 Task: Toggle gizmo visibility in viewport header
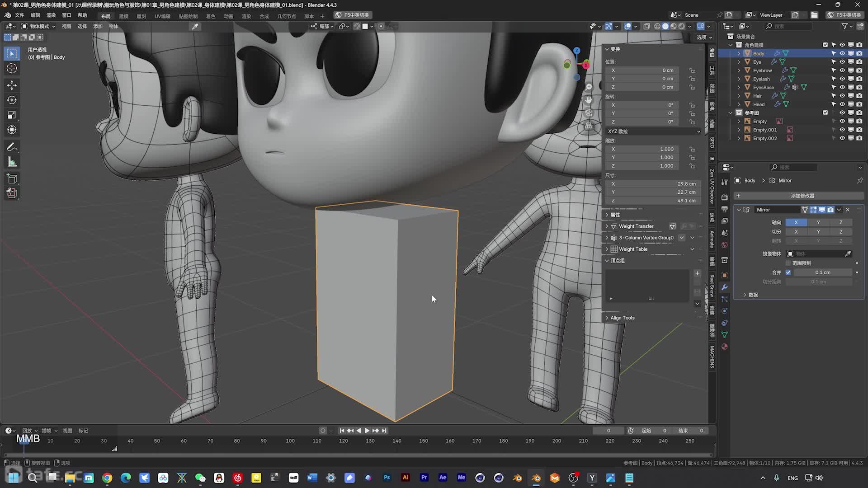[x=609, y=26]
